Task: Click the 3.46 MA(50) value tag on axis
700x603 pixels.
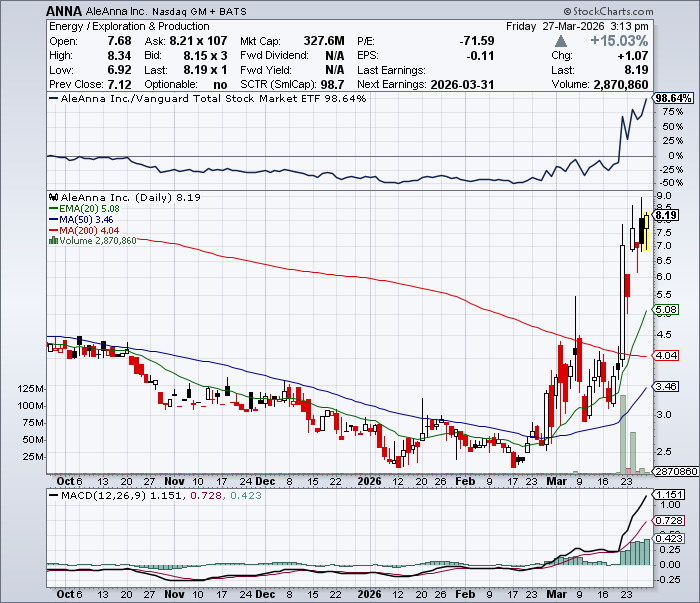Action: point(666,387)
